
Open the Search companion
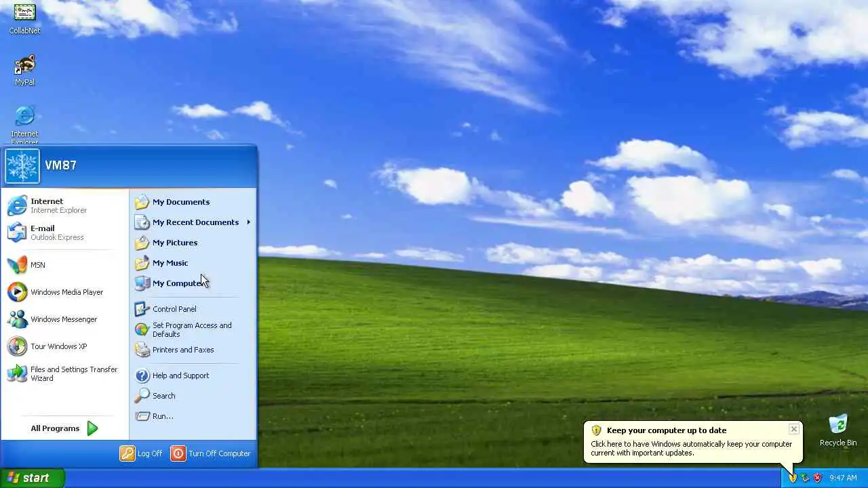(193, 396)
